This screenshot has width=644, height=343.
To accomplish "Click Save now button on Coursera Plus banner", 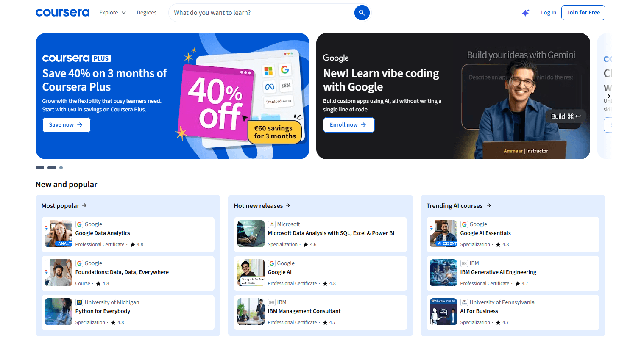I will coord(67,125).
